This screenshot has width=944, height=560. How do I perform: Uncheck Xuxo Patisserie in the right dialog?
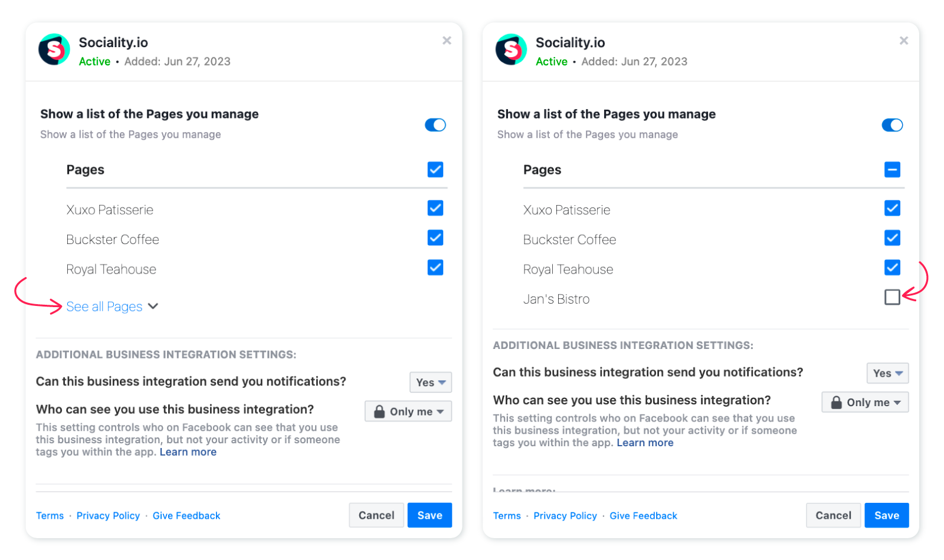(892, 208)
